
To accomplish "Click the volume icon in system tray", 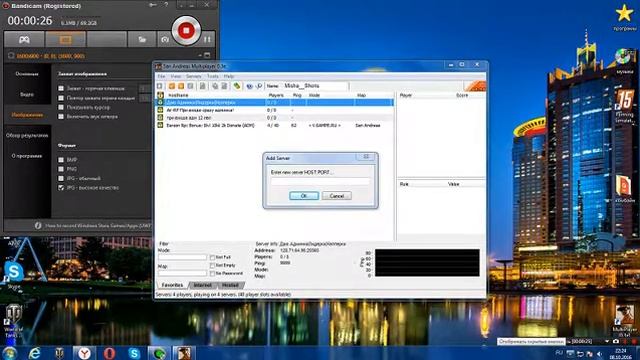I will coord(600,353).
